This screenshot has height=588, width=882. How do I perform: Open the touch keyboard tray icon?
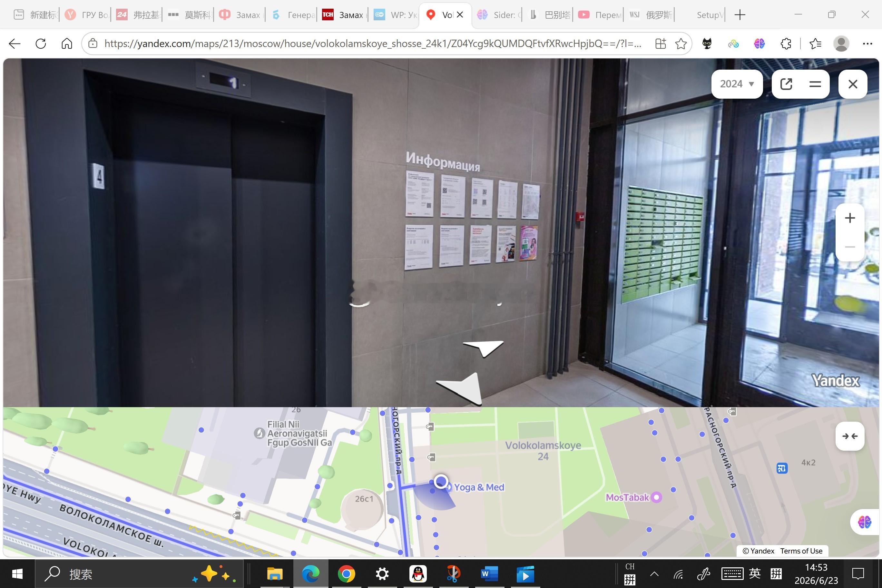point(732,574)
